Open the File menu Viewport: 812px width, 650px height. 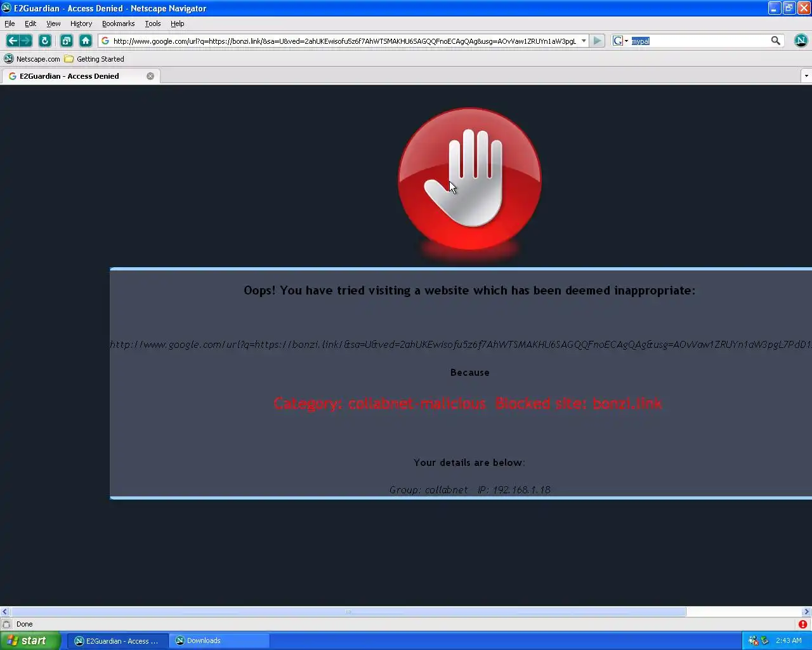coord(10,23)
